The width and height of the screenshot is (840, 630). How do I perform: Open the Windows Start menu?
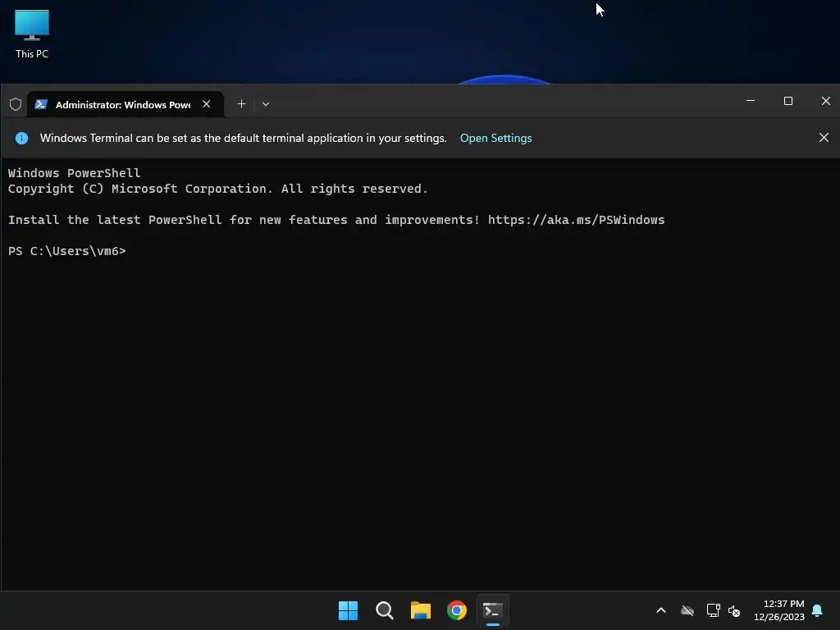[348, 610]
